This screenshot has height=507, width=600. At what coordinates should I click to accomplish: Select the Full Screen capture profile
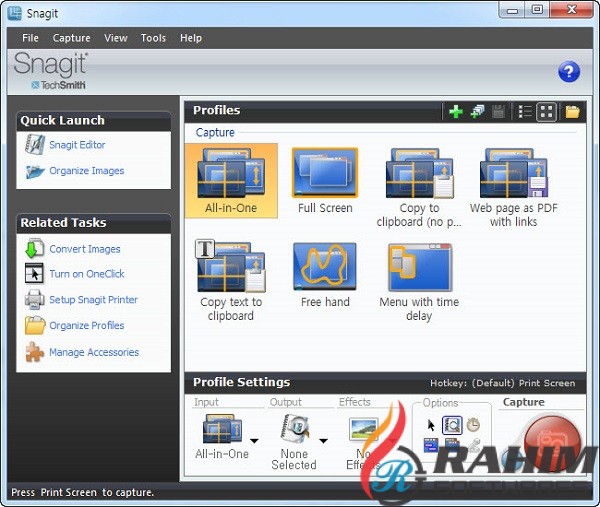(325, 181)
